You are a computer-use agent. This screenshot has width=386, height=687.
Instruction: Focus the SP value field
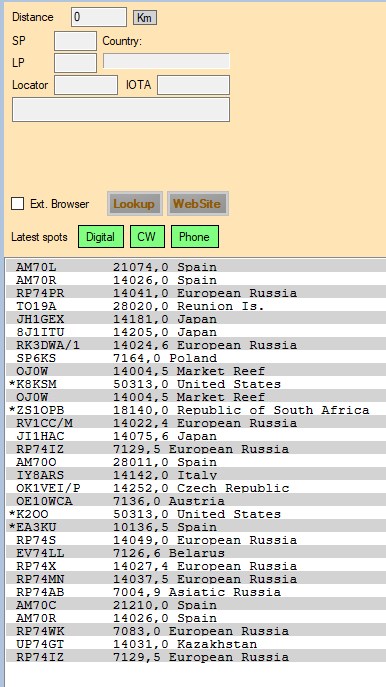(75, 41)
